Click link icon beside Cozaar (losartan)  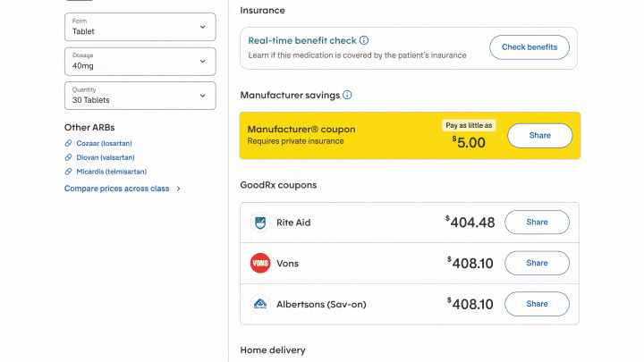[69, 143]
